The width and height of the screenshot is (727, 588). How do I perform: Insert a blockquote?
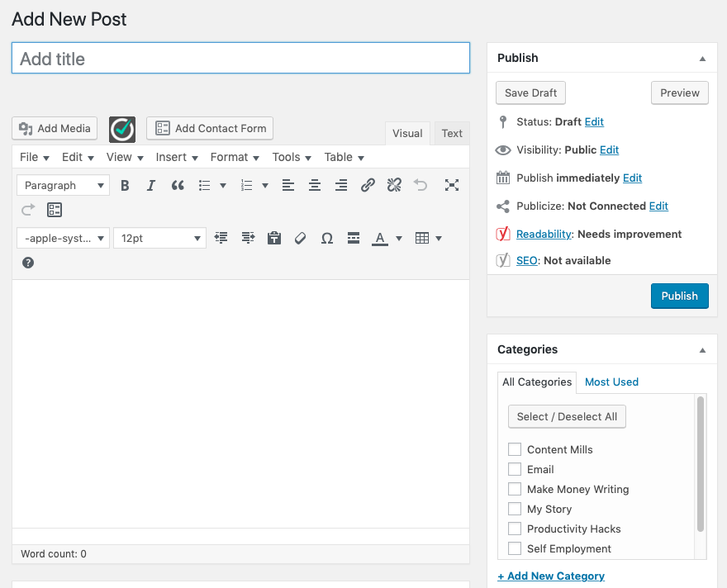pos(178,186)
